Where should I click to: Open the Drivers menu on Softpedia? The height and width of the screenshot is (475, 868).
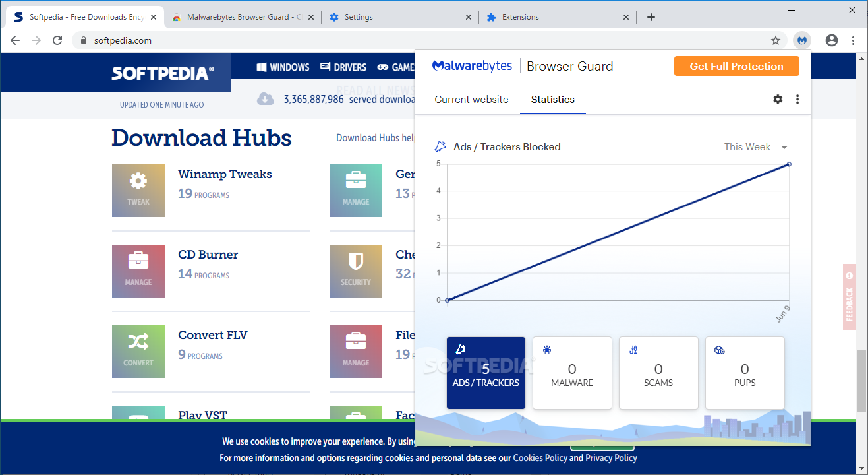pos(343,67)
